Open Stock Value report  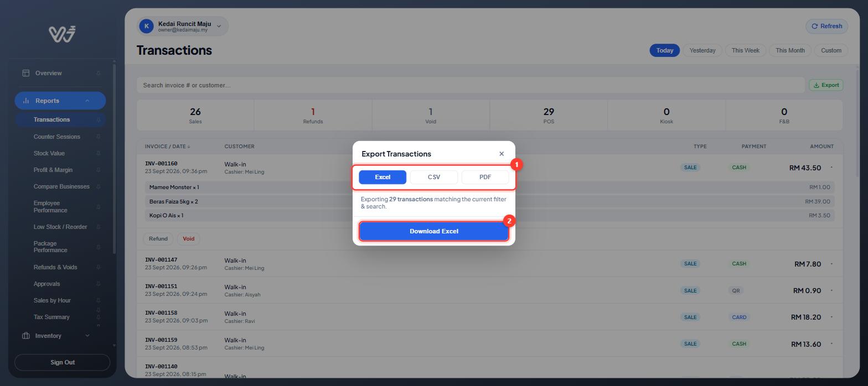click(49, 153)
